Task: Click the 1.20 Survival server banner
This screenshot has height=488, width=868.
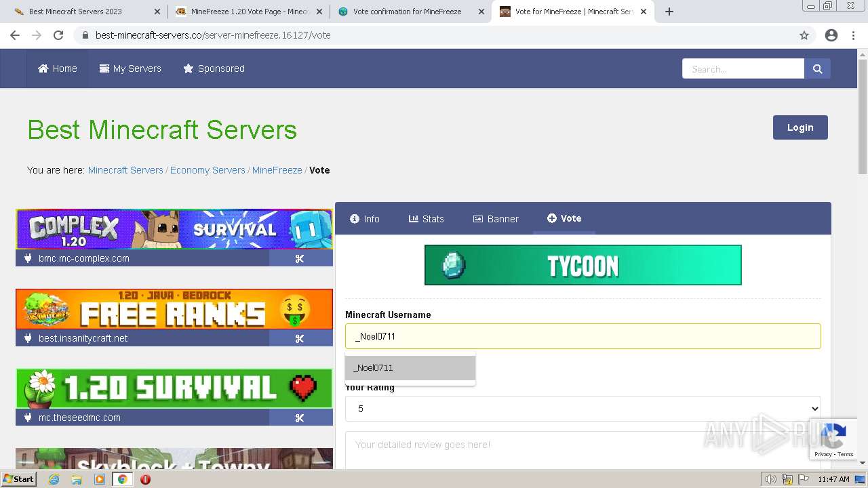Action: 174,389
